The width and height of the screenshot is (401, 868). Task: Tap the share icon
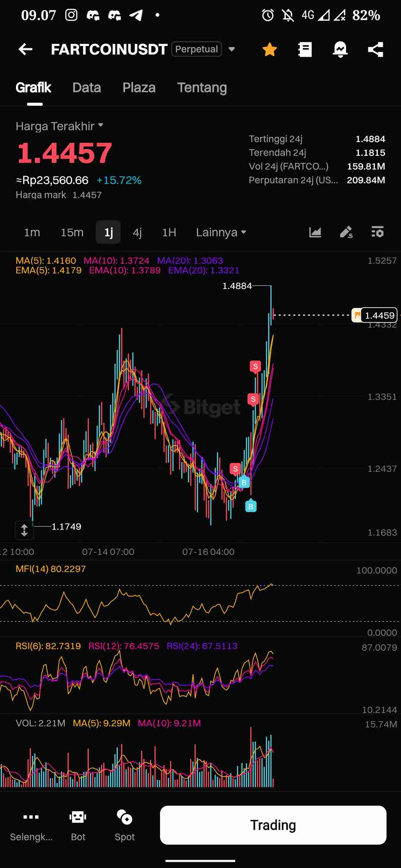coord(375,49)
